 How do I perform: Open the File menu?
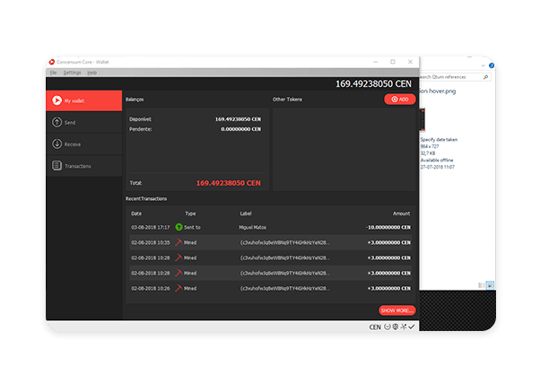(x=53, y=72)
